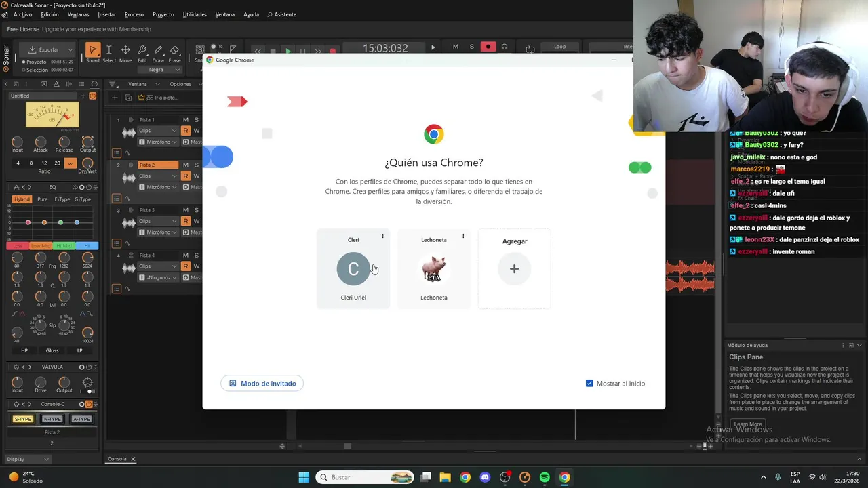This screenshot has height=488, width=868.
Task: Click Modo de invitado button
Action: click(x=262, y=384)
